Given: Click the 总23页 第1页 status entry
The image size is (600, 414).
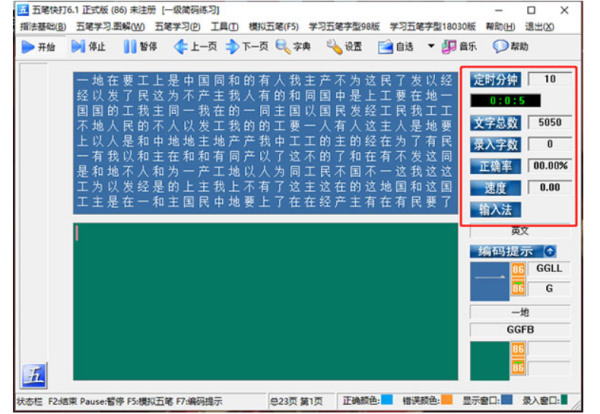Looking at the screenshot, I should (x=297, y=401).
